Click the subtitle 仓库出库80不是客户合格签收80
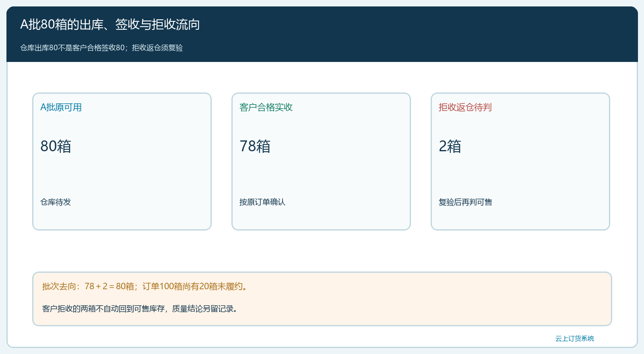This screenshot has width=644, height=354. tap(72, 48)
